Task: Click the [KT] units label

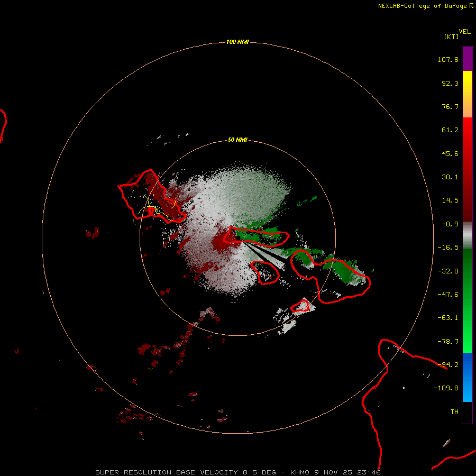Action: click(452, 36)
